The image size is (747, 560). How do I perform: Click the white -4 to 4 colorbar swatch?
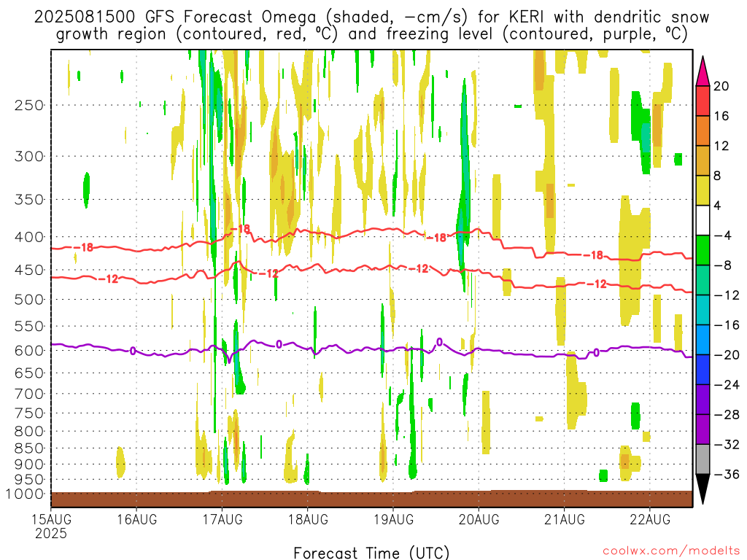click(703, 220)
